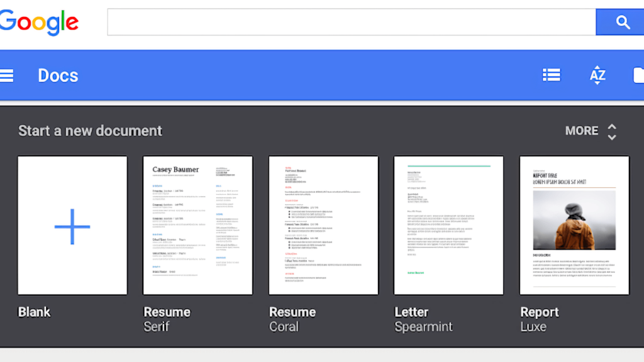Open the Resume Coral template thumbnail
Image resolution: width=644 pixels, height=362 pixels.
pos(323,226)
